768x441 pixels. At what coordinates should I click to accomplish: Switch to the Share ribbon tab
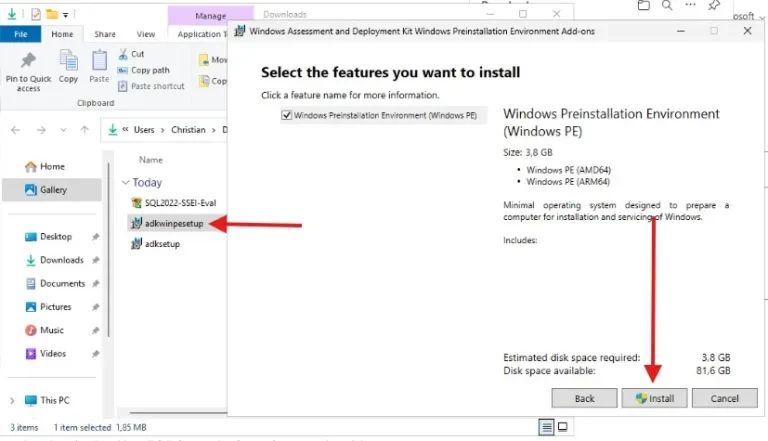click(105, 34)
